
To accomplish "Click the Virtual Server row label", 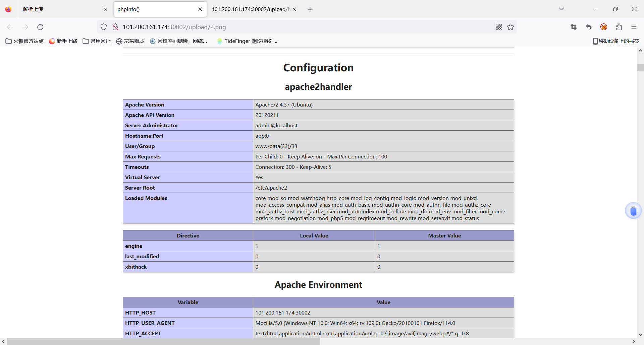I will (x=143, y=177).
